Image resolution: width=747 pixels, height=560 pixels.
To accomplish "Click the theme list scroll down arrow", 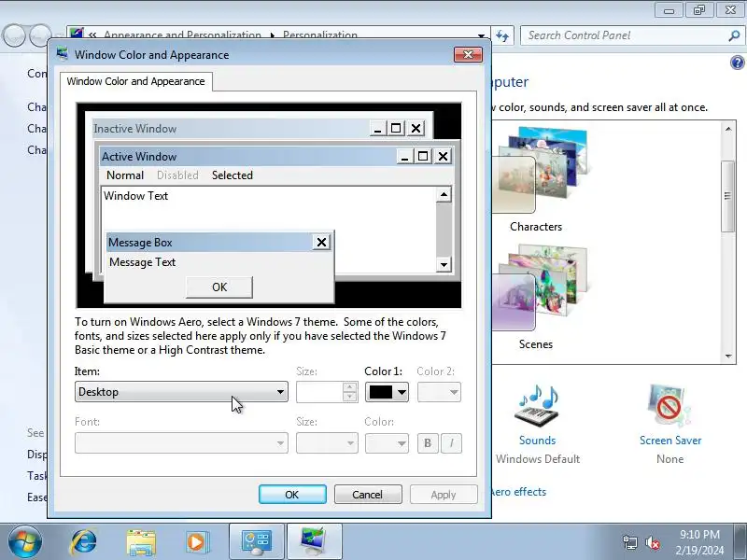I will point(728,357).
